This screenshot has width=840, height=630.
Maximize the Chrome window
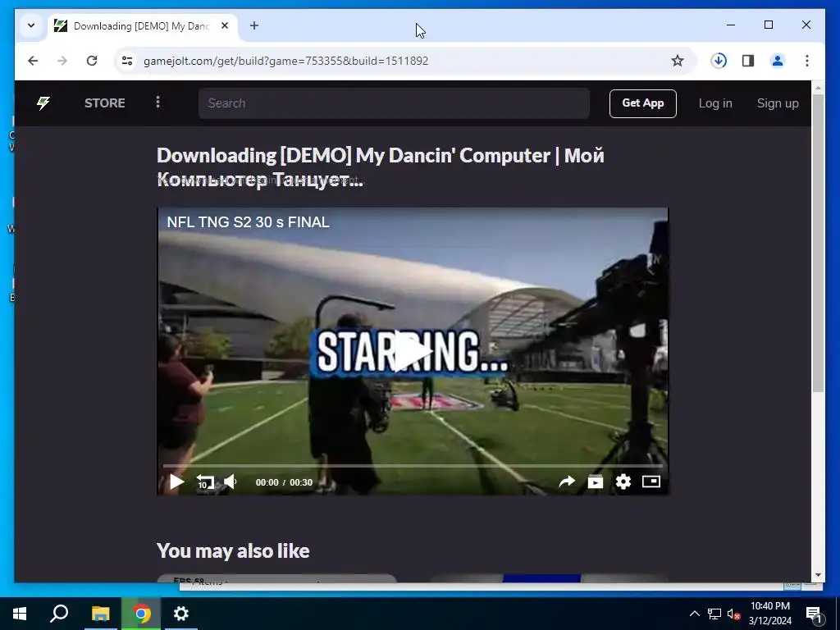[x=768, y=25]
